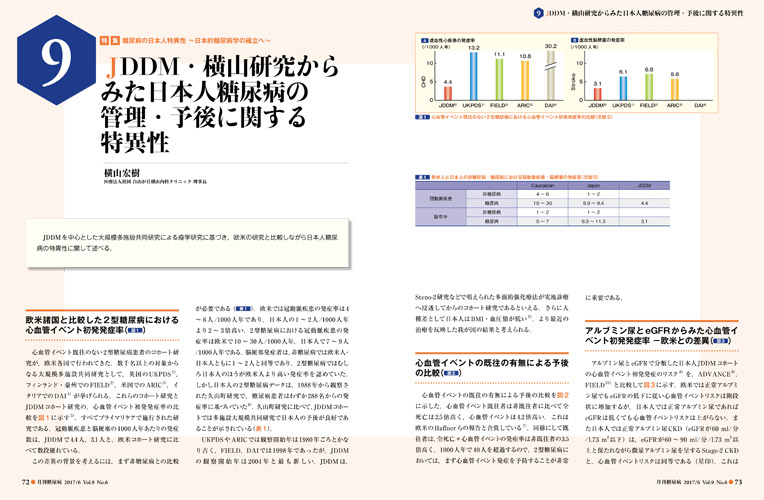Click the heading アルブミン尿とeGFRからみた心血管
The image size is (764, 500).
[661, 336]
